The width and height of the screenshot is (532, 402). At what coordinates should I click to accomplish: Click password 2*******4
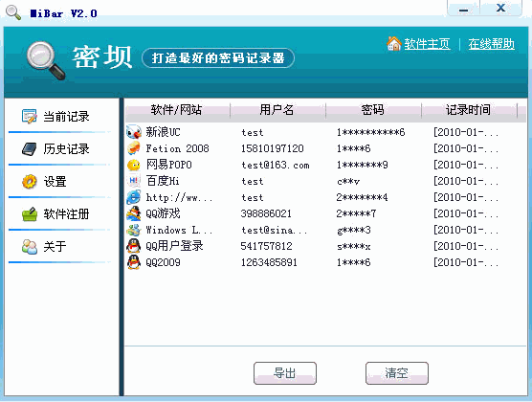[x=363, y=197]
